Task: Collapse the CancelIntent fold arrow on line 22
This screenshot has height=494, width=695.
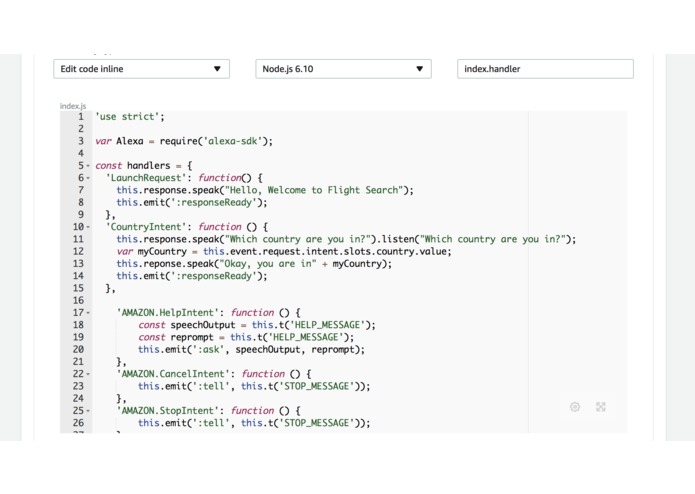Action: pyautogui.click(x=88, y=374)
